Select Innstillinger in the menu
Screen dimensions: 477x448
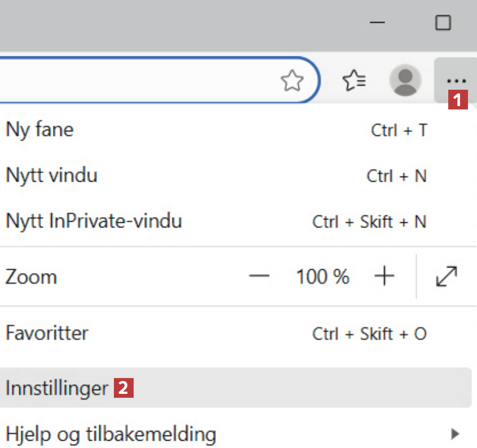coord(56,388)
